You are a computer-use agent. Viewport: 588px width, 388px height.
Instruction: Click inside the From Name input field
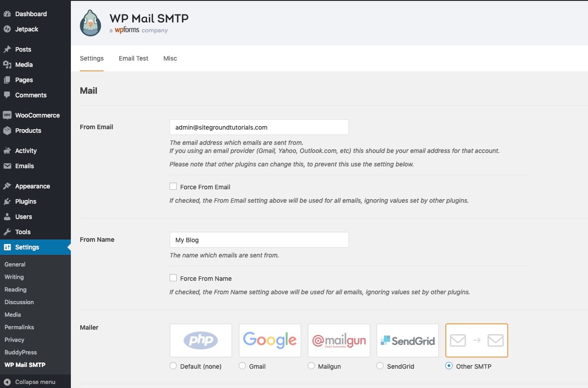point(259,240)
